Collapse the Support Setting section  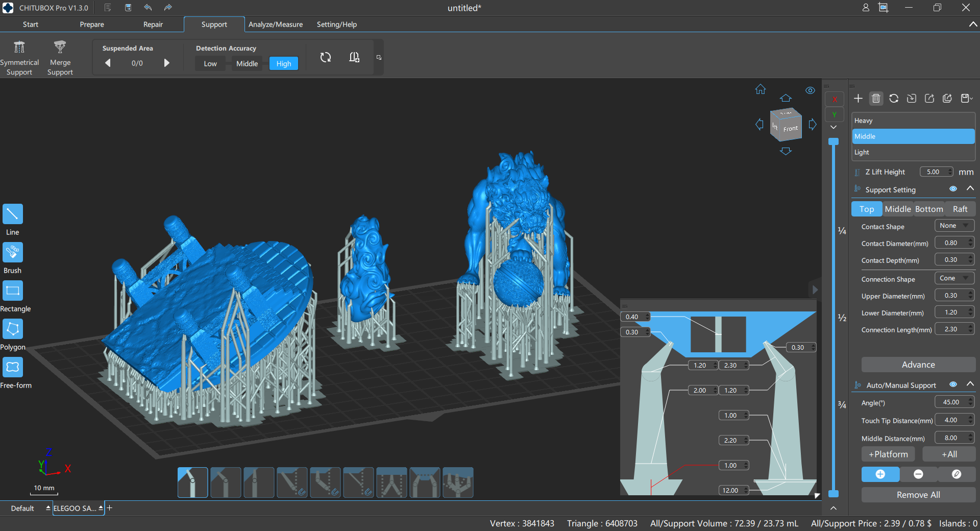[x=970, y=188]
